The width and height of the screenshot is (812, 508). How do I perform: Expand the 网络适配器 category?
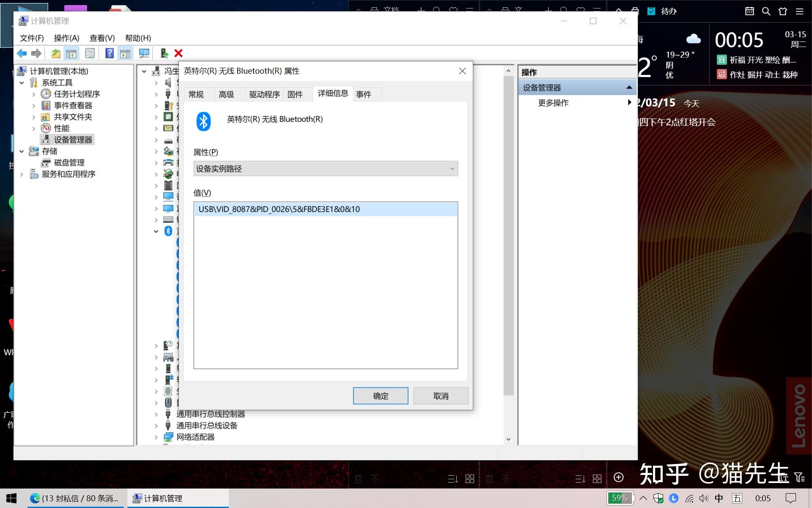point(156,437)
